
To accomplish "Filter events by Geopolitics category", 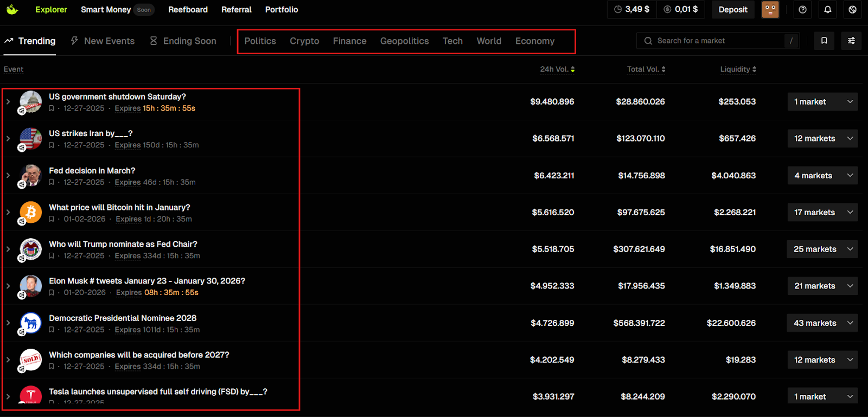I will [x=405, y=41].
